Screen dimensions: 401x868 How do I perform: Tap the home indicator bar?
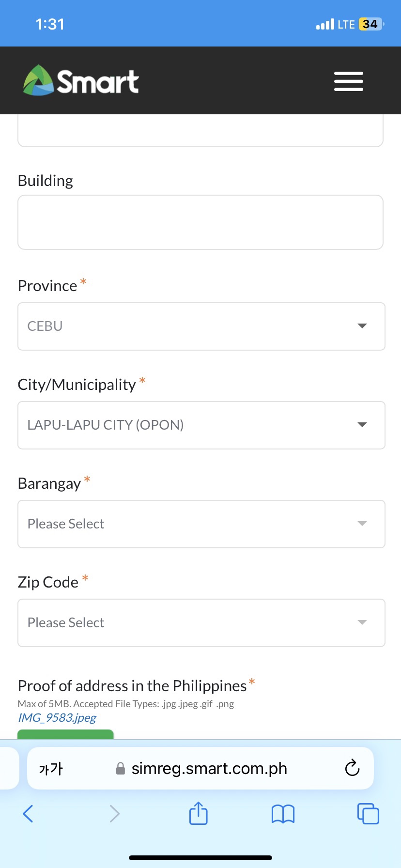point(200,857)
